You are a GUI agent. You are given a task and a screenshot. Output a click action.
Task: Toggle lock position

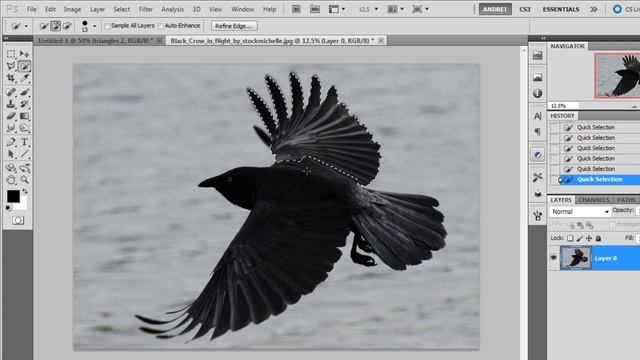589,238
